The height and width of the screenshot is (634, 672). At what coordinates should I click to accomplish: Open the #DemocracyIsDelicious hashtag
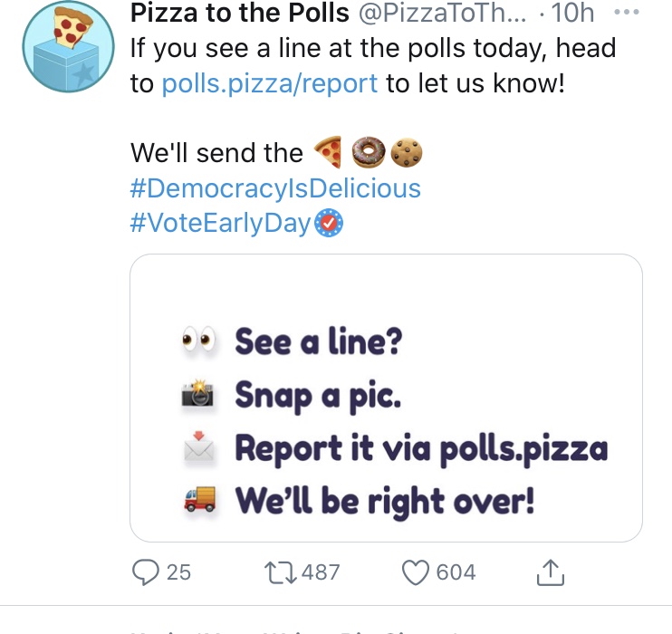click(x=275, y=188)
